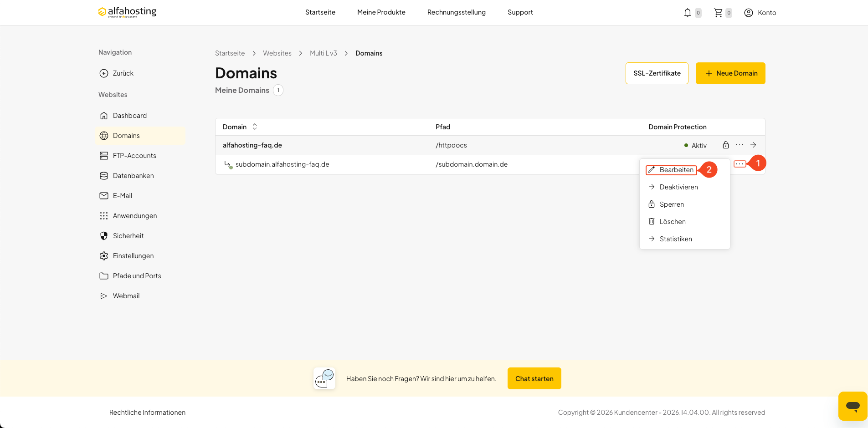Choose Deaktivieren in context menu
The height and width of the screenshot is (428, 868).
[x=685, y=187]
